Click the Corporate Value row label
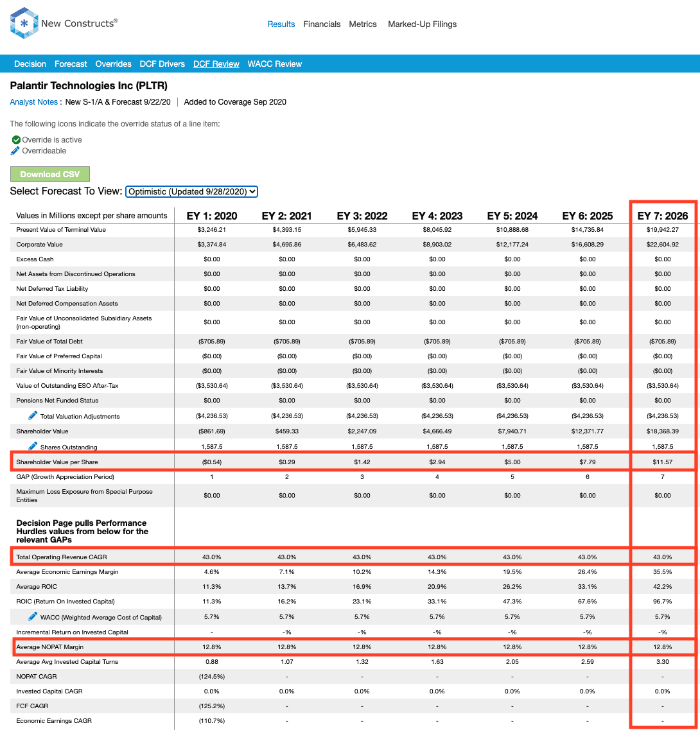This screenshot has height=730, width=700. pos(39,245)
